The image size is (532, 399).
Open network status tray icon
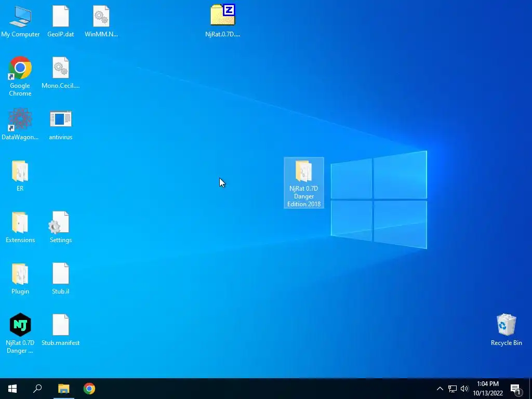pyautogui.click(x=453, y=389)
